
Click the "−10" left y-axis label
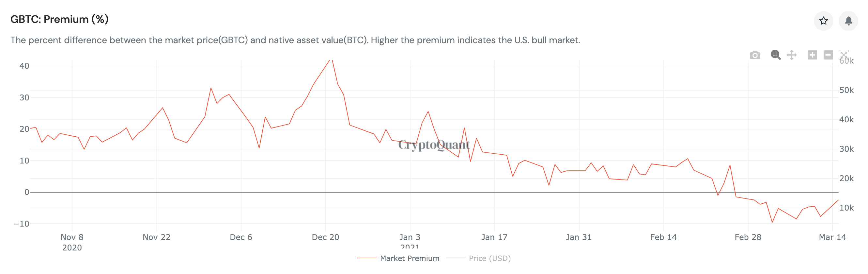pyautogui.click(x=22, y=224)
